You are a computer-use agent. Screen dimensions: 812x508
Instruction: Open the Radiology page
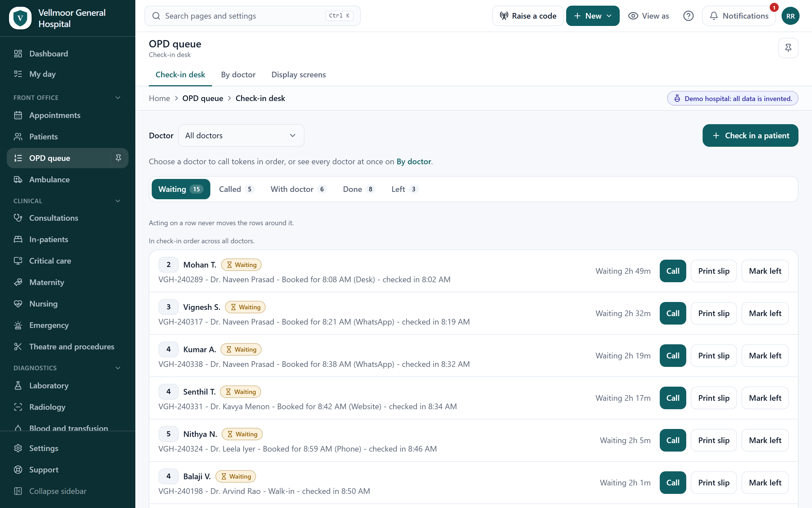[x=67, y=407]
